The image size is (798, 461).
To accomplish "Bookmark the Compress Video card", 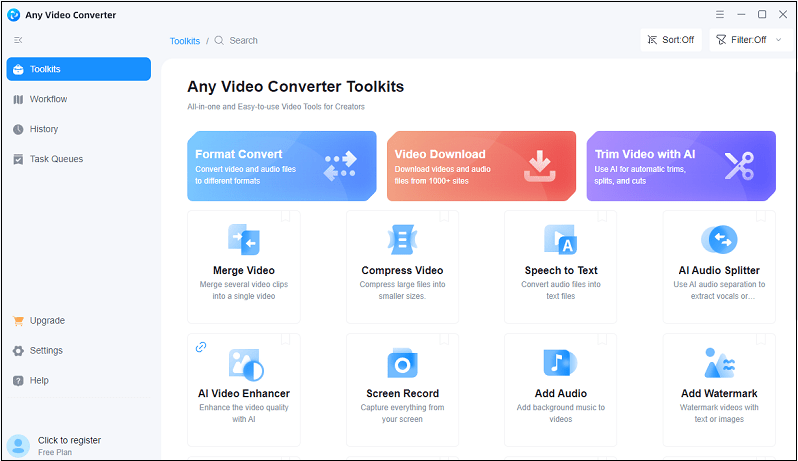I will 444,217.
